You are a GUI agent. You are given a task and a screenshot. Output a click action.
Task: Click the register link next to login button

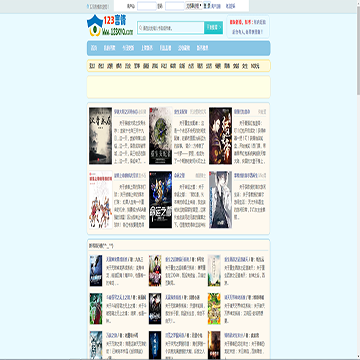click(216, 6)
